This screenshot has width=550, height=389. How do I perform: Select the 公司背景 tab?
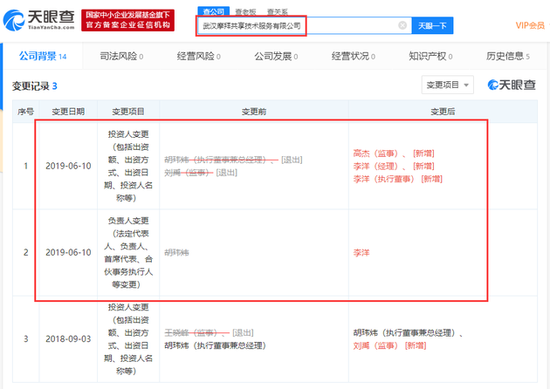[43, 56]
